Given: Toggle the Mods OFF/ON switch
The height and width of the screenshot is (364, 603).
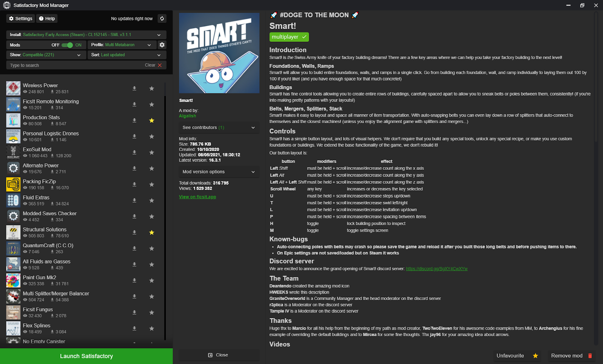Looking at the screenshot, I should [x=67, y=45].
